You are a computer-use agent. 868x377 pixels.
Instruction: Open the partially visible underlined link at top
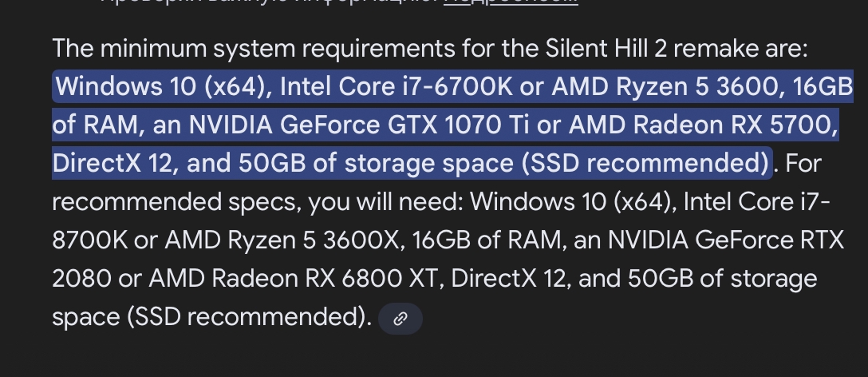[x=511, y=2]
